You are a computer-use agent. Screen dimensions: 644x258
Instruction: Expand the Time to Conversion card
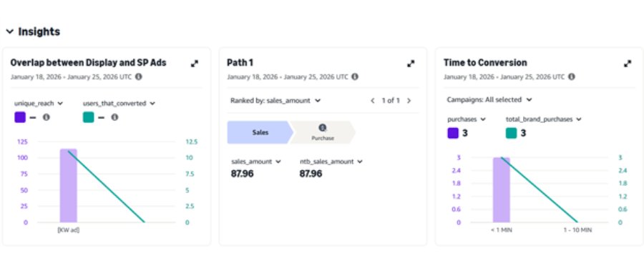(x=628, y=63)
